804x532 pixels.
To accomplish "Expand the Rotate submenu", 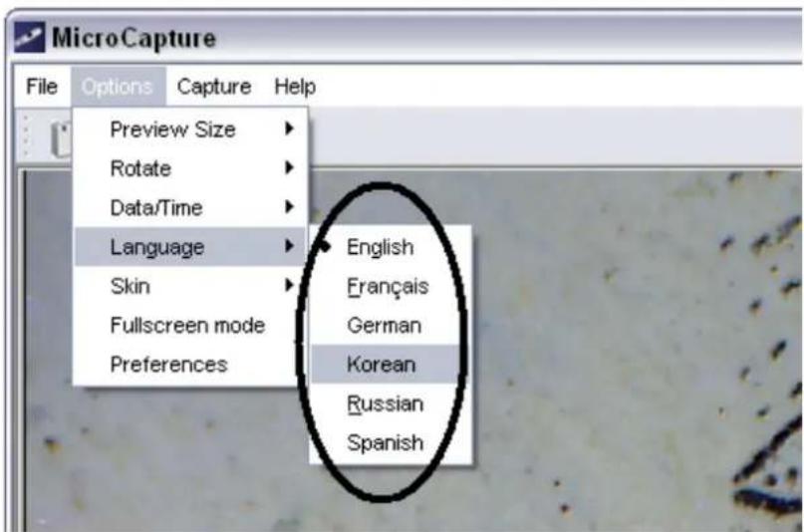I will 190,168.
